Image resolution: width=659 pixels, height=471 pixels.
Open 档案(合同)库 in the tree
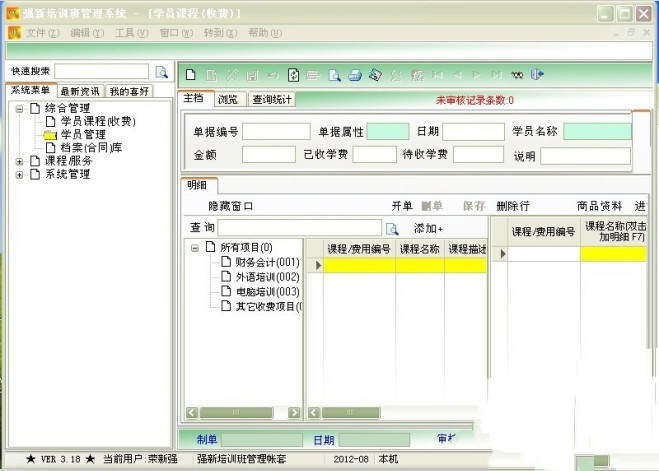[x=91, y=148]
